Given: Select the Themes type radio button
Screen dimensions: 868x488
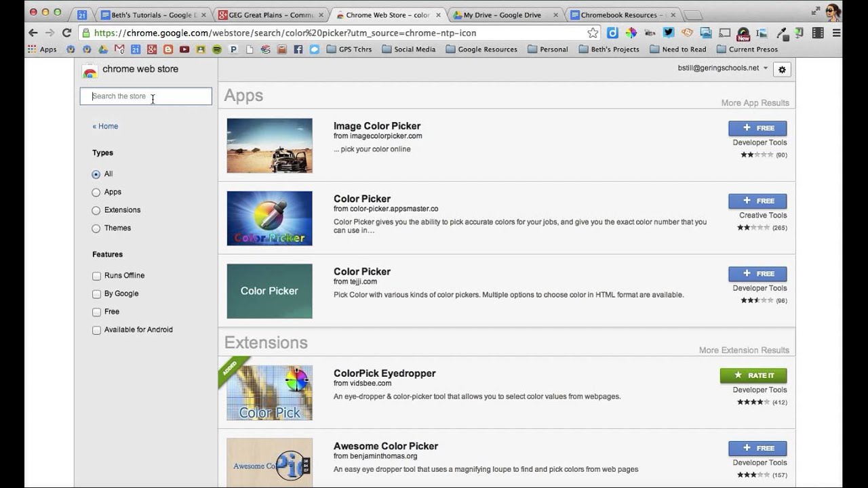Looking at the screenshot, I should click(96, 228).
